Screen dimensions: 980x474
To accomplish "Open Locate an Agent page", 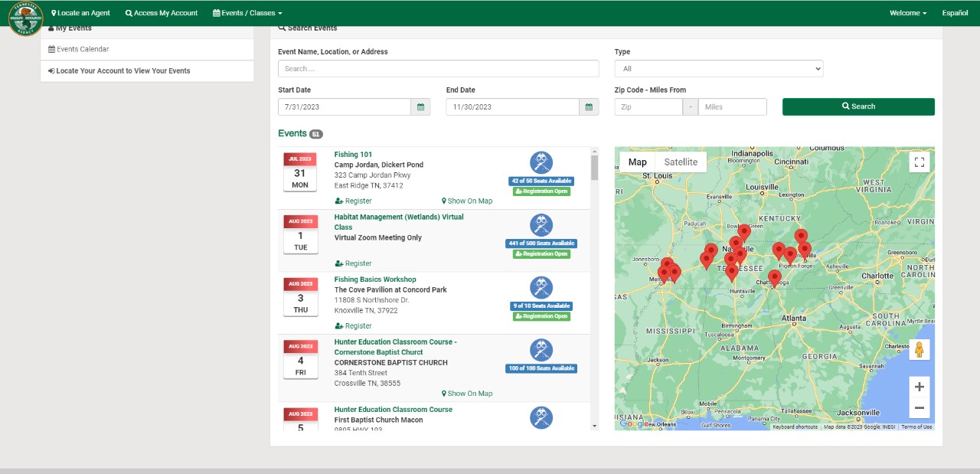I will (x=80, y=13).
